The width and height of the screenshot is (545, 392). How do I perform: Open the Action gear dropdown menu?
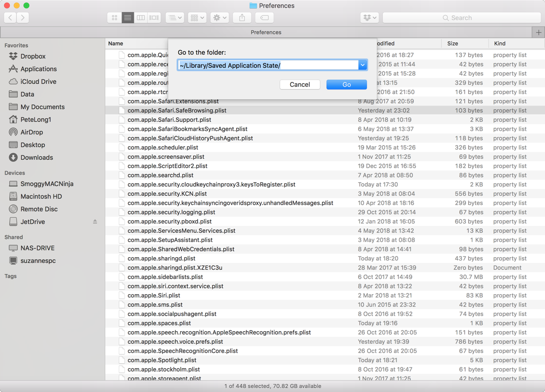(x=219, y=18)
